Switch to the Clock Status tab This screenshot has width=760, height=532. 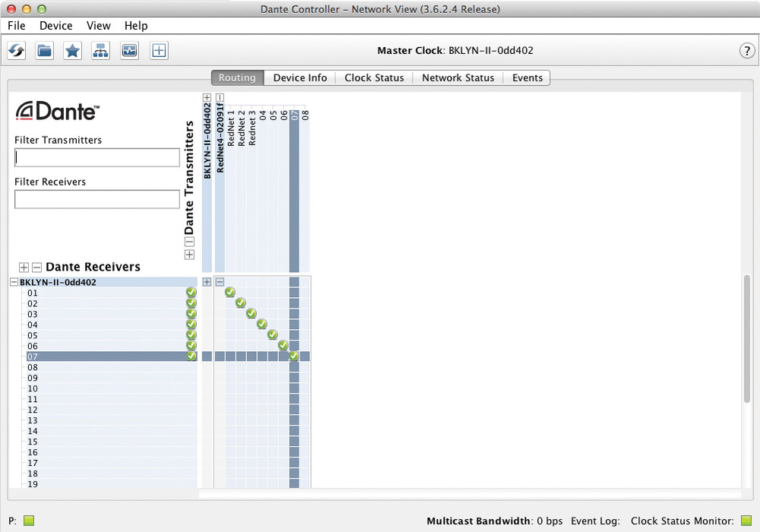click(374, 78)
